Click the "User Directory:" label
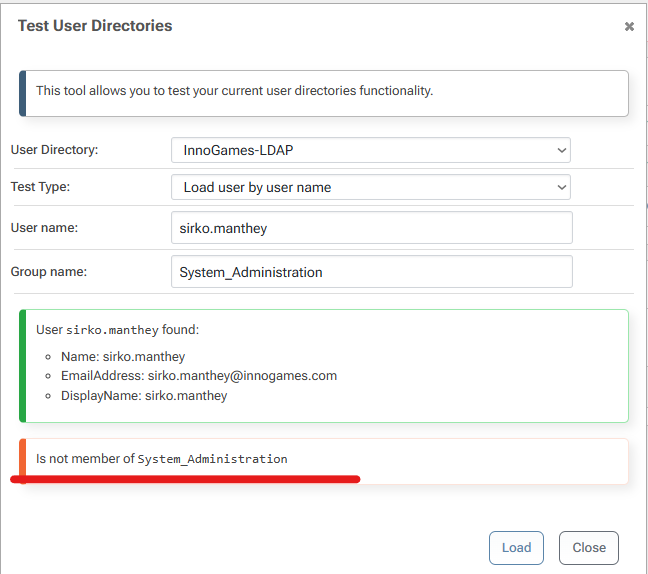This screenshot has height=574, width=648. (x=54, y=150)
